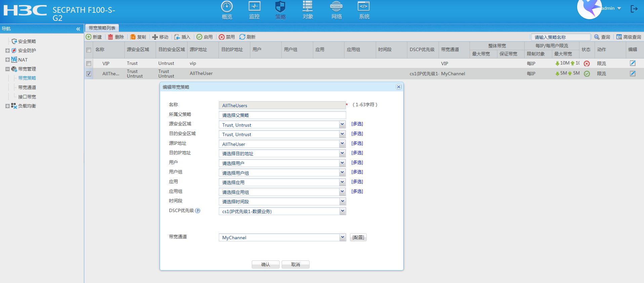
Task: Uncheck the AllThe... policy row checkbox
Action: (89, 74)
